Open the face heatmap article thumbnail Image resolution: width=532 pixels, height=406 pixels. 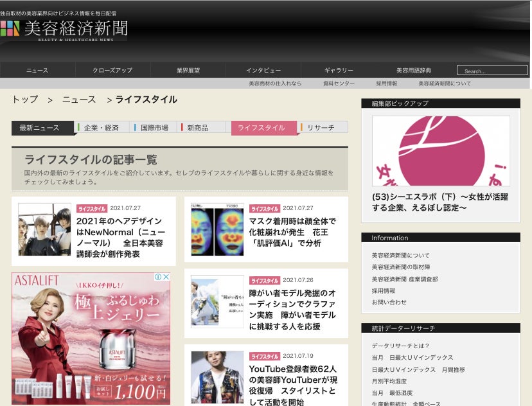(217, 229)
